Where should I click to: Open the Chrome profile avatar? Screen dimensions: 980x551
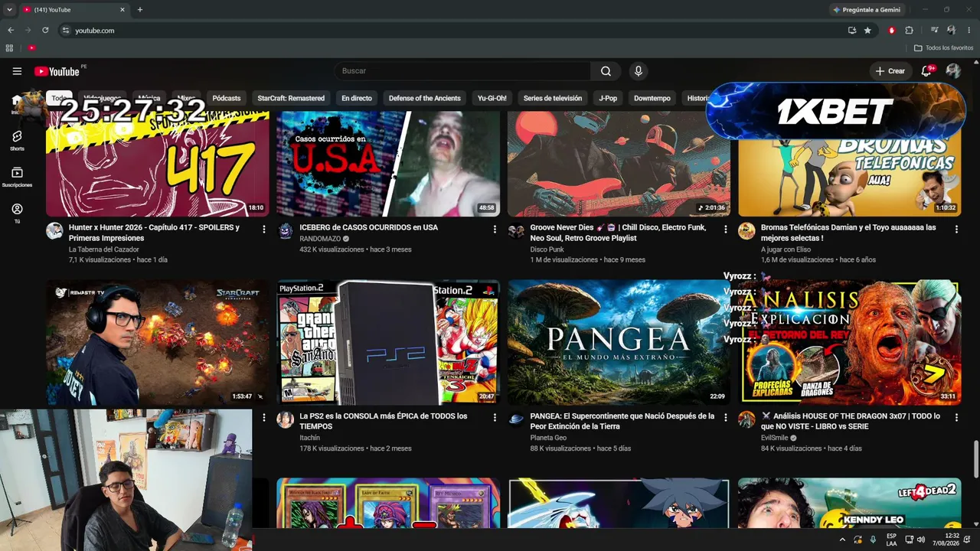click(952, 31)
